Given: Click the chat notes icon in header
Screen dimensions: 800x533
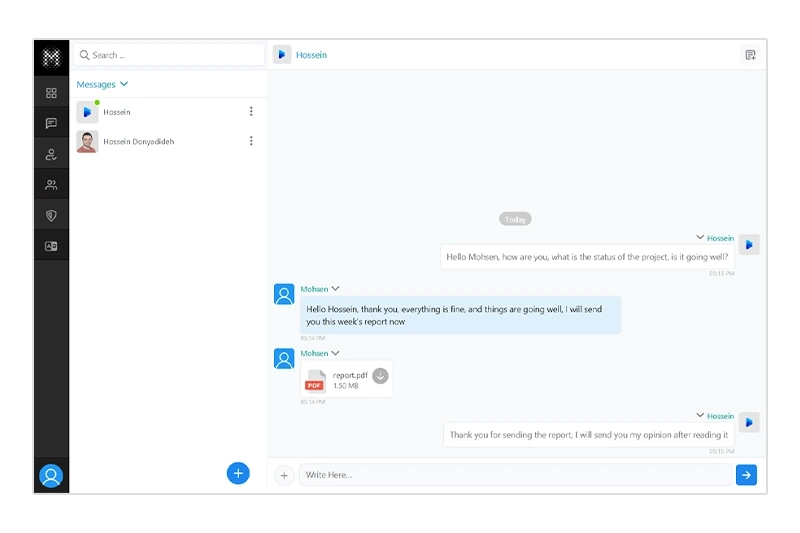Looking at the screenshot, I should pos(750,55).
